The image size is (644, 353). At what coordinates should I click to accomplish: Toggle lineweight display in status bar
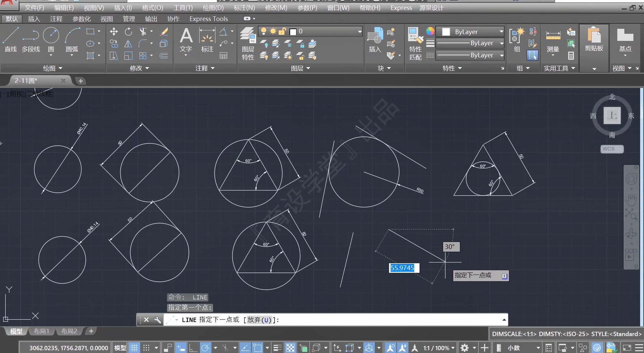pyautogui.click(x=278, y=348)
